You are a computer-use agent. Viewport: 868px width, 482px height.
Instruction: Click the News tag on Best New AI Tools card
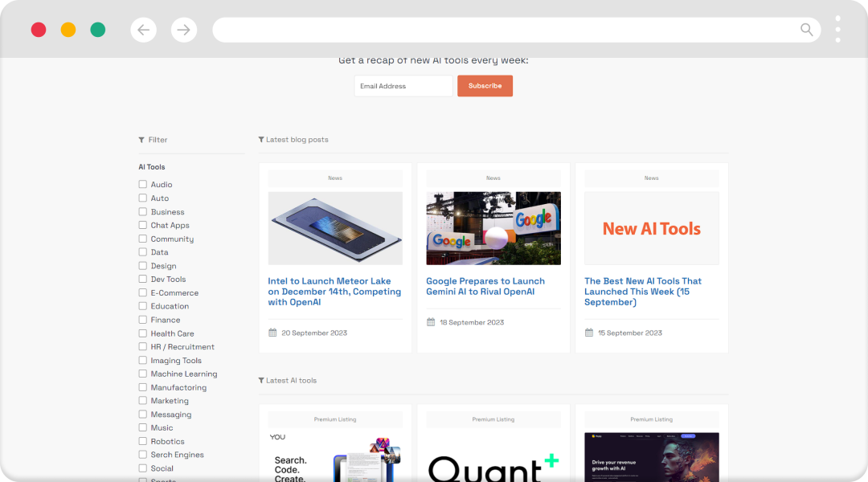coord(652,178)
